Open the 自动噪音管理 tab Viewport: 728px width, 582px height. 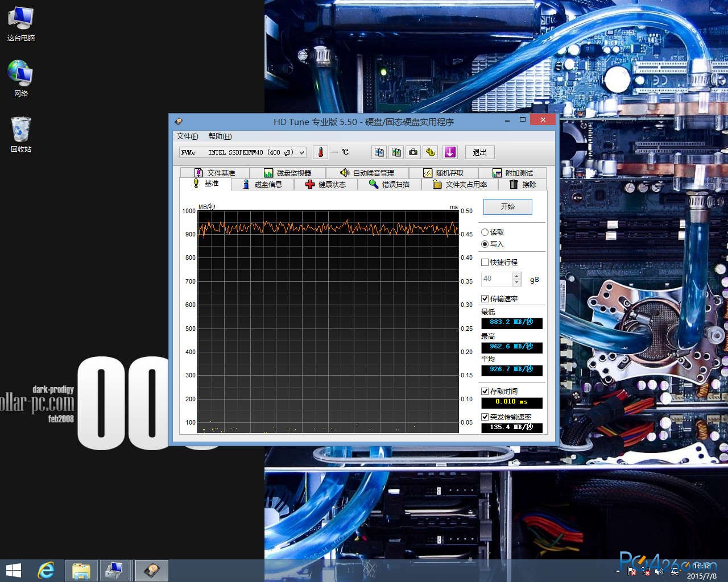click(x=367, y=173)
